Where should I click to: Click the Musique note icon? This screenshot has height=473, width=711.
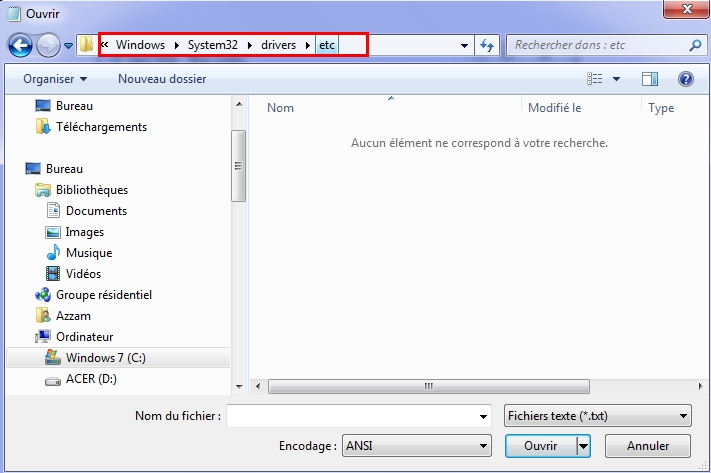point(53,252)
